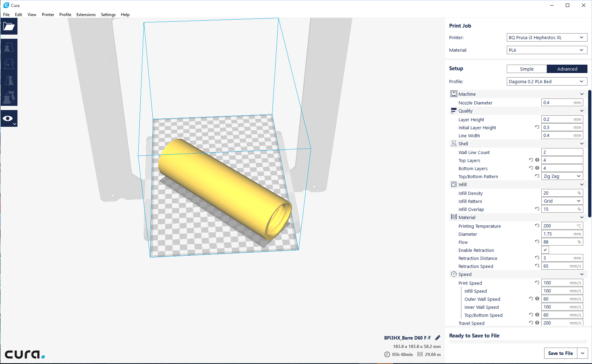Open the Top/Bottom Pattern dropdown
This screenshot has width=592, height=364.
coord(562,176)
